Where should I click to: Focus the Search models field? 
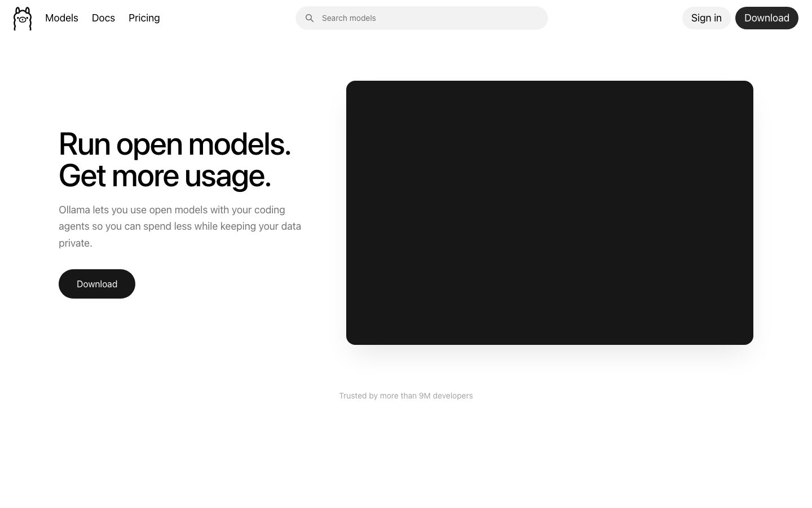[x=422, y=18]
